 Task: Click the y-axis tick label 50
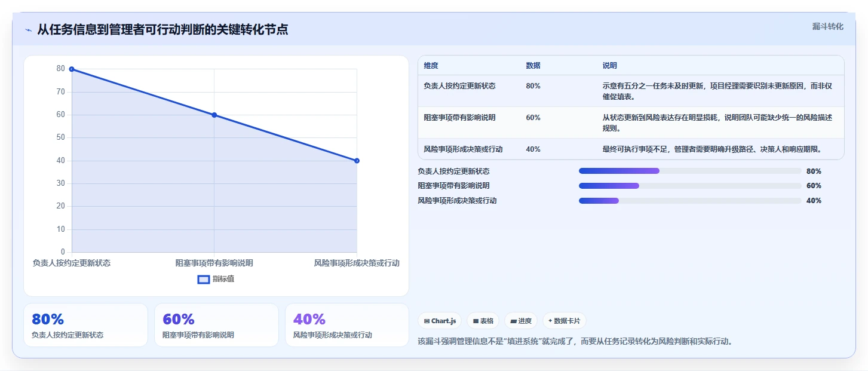point(60,137)
